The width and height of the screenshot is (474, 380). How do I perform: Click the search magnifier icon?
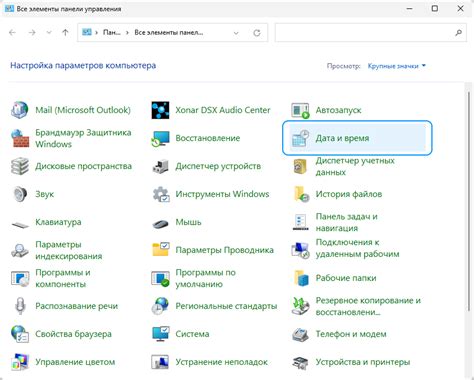(x=459, y=33)
